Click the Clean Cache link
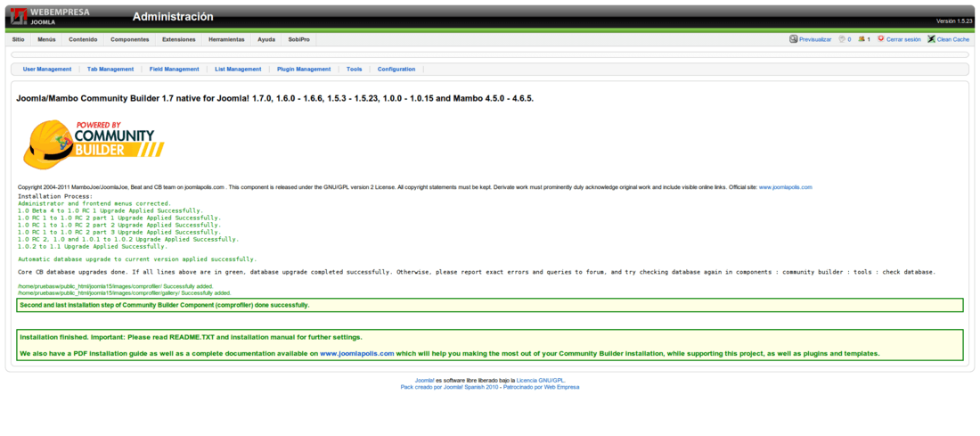The height and width of the screenshot is (436, 980). (x=953, y=39)
